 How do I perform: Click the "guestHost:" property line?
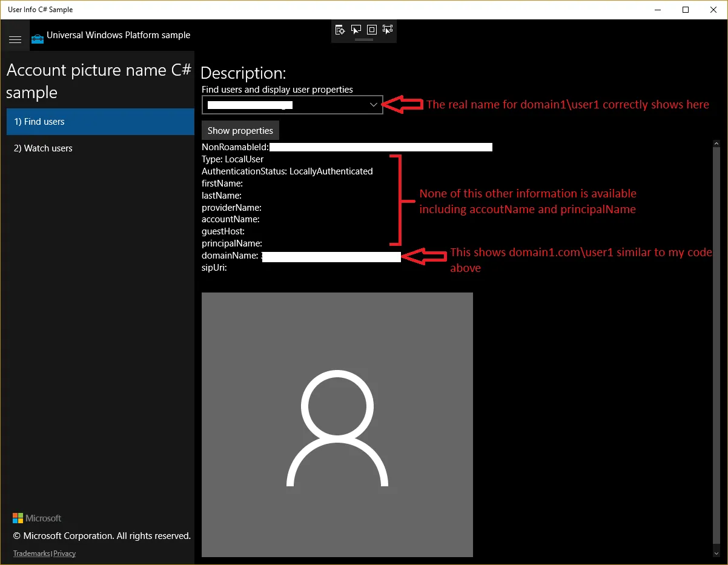223,231
